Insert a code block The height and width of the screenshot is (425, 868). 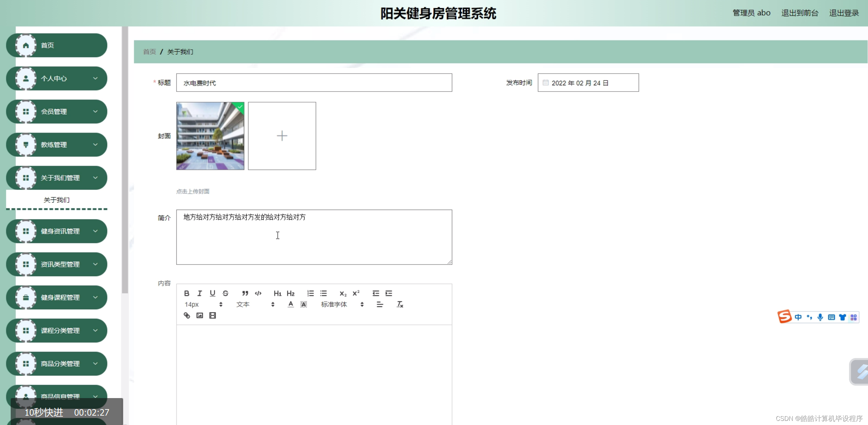pyautogui.click(x=258, y=293)
